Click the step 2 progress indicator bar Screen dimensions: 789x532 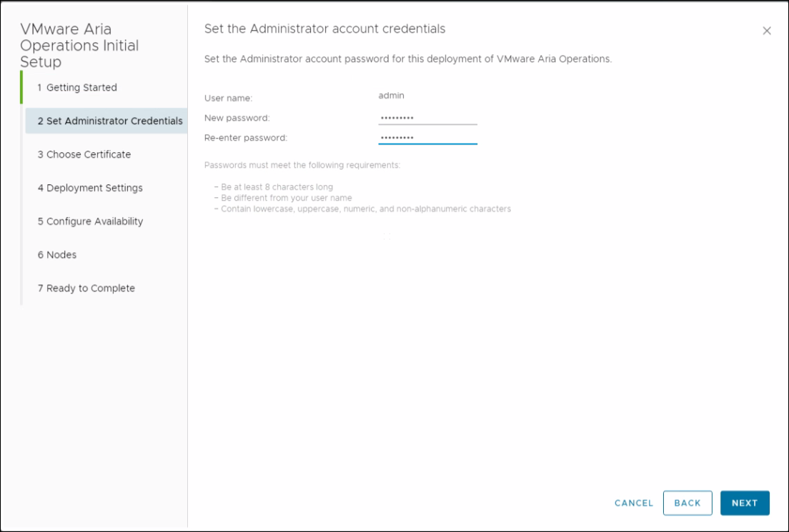point(21,120)
